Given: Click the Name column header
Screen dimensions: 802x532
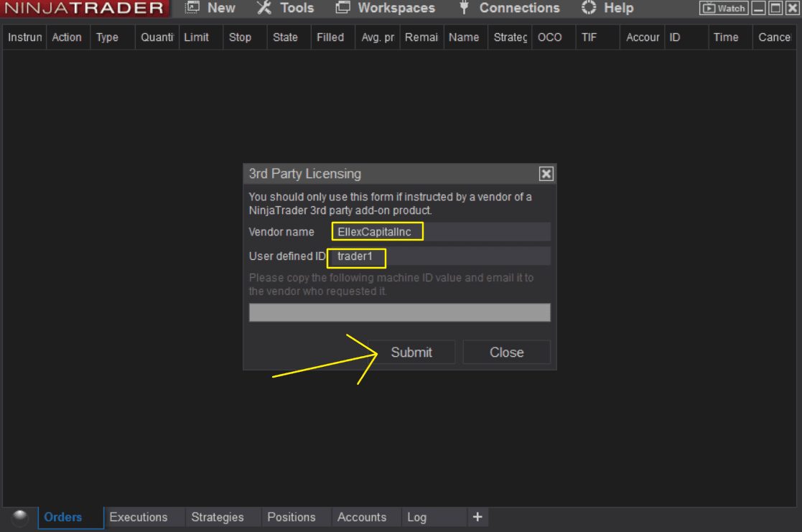Looking at the screenshot, I should click(x=465, y=37).
